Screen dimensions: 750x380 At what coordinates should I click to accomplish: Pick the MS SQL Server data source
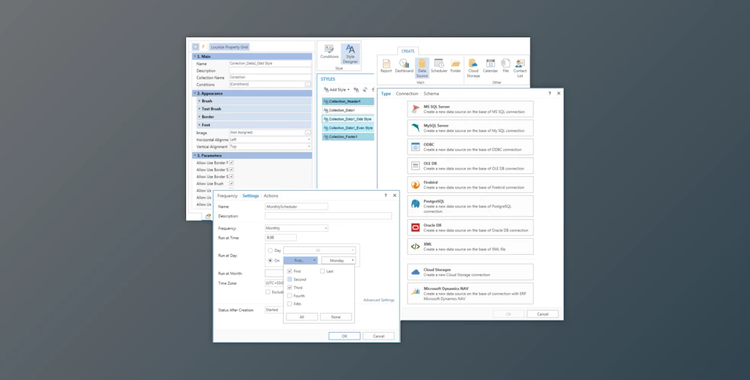[470, 109]
